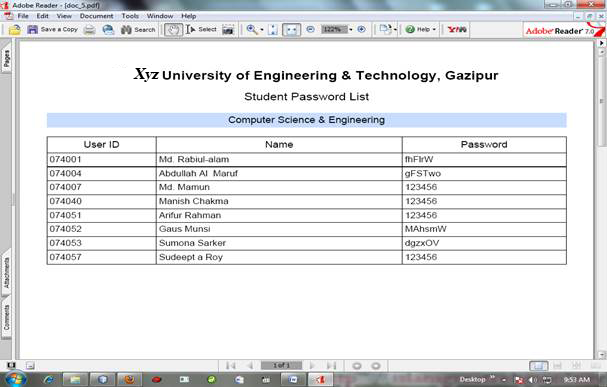This screenshot has height=387, width=607.
Task: Jump to last page arrow
Action: click(331, 366)
